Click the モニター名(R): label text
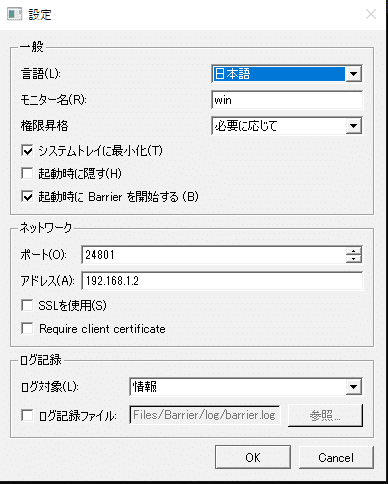The image size is (388, 484). point(53,100)
